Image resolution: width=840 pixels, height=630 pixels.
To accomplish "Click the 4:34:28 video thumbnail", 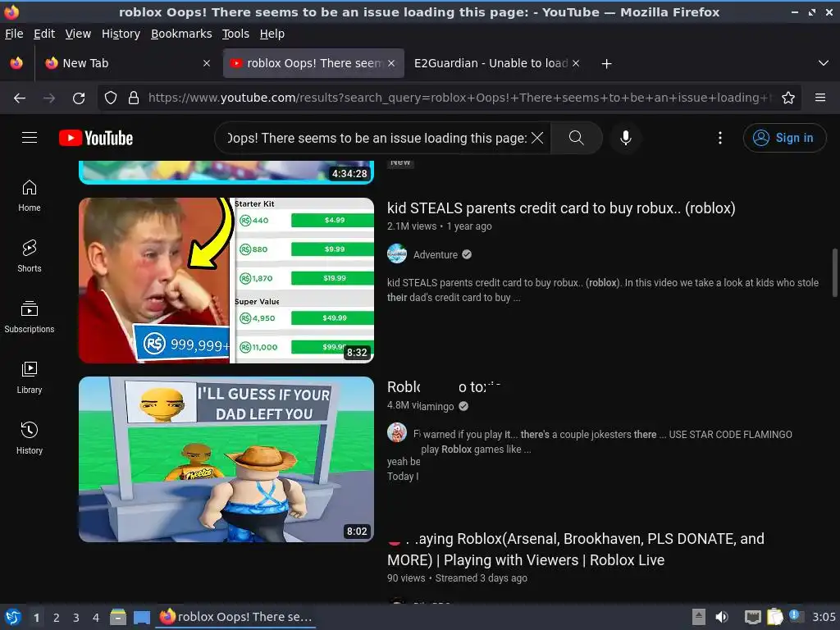I will (x=226, y=172).
